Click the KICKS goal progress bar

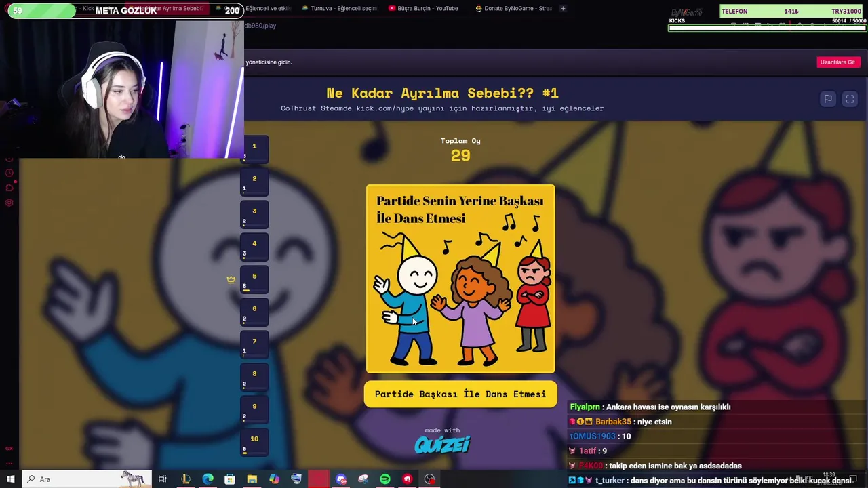(x=768, y=28)
